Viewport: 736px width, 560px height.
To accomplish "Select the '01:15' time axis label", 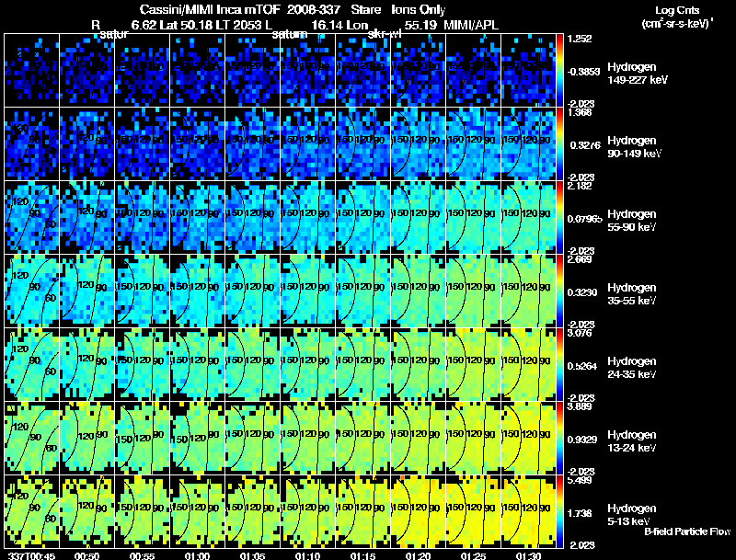I will pyautogui.click(x=362, y=556).
